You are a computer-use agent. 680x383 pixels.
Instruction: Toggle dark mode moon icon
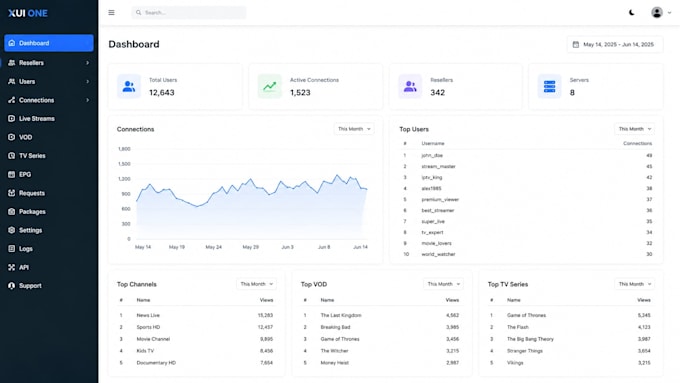(x=632, y=13)
